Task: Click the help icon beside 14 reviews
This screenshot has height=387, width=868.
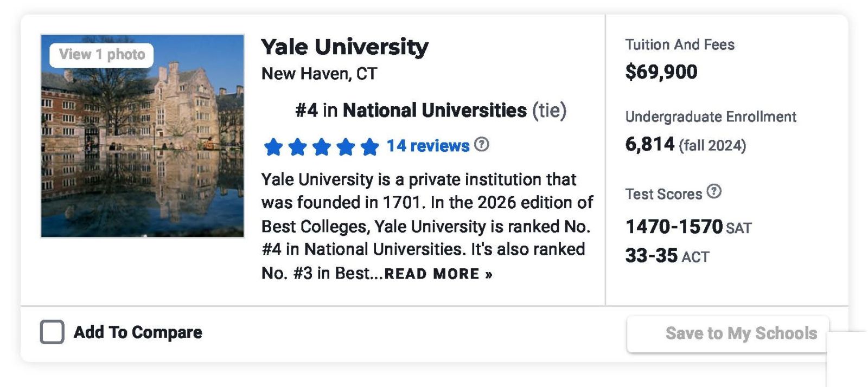Action: [x=481, y=145]
